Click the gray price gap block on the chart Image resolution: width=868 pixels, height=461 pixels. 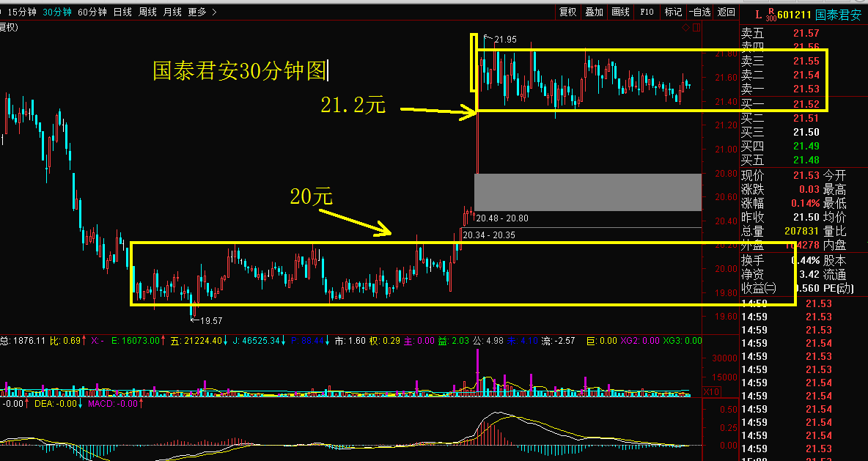tap(587, 192)
